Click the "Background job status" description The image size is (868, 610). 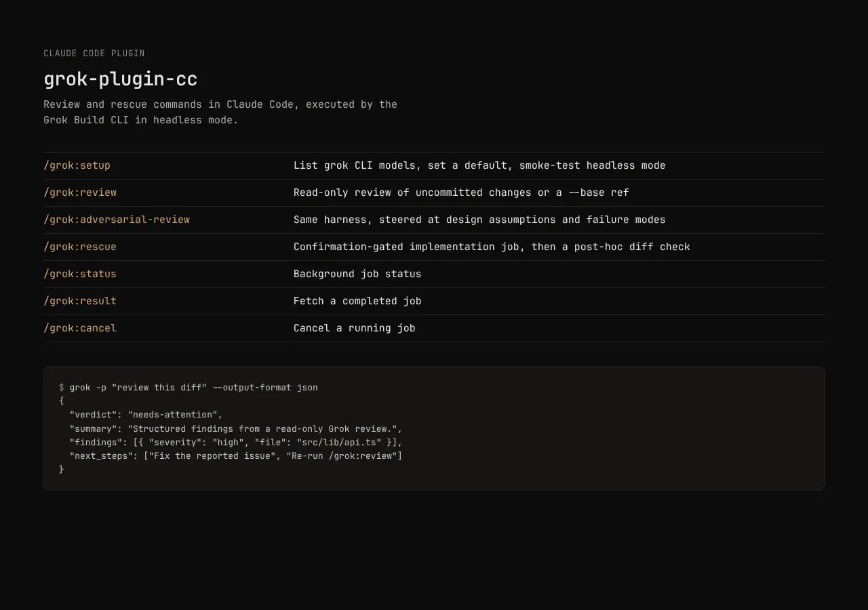[x=357, y=274]
